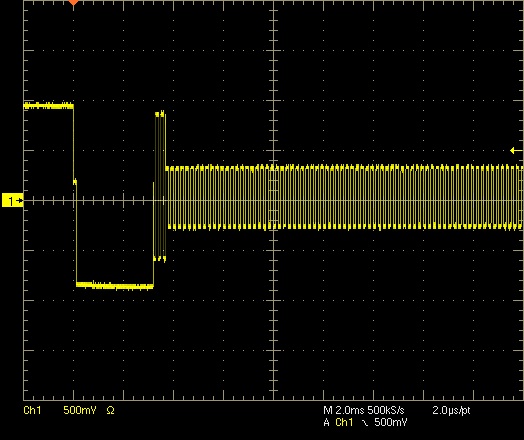
Task: Click the 500mV vertical scale readout
Action: click(80, 410)
